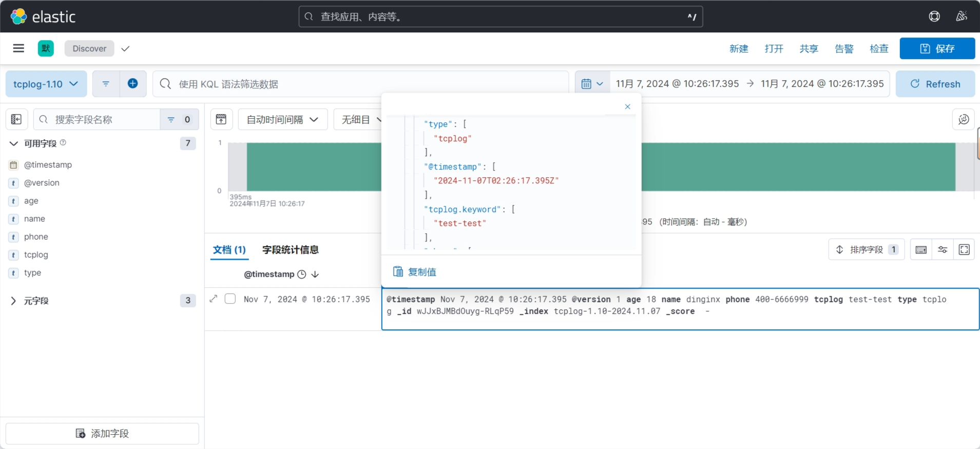Focus the global search bar 查找应用、内容等
The width and height of the screenshot is (980, 449).
click(x=501, y=16)
